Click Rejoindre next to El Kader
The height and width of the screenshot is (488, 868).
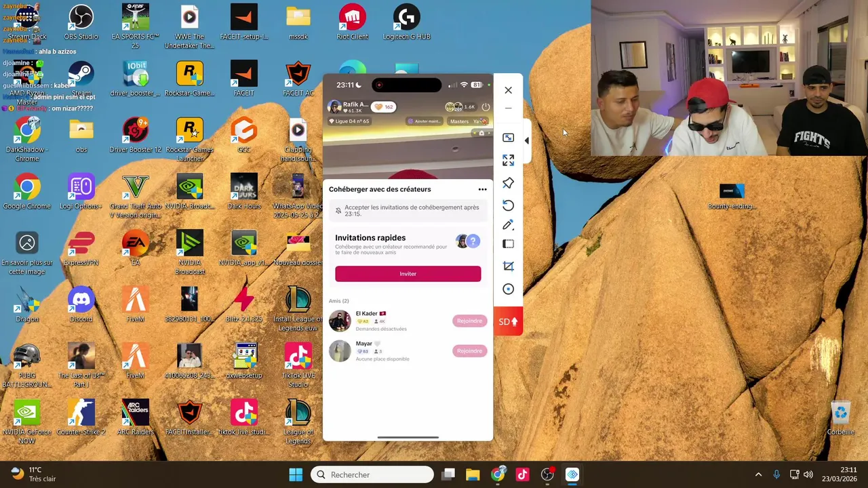click(x=469, y=321)
